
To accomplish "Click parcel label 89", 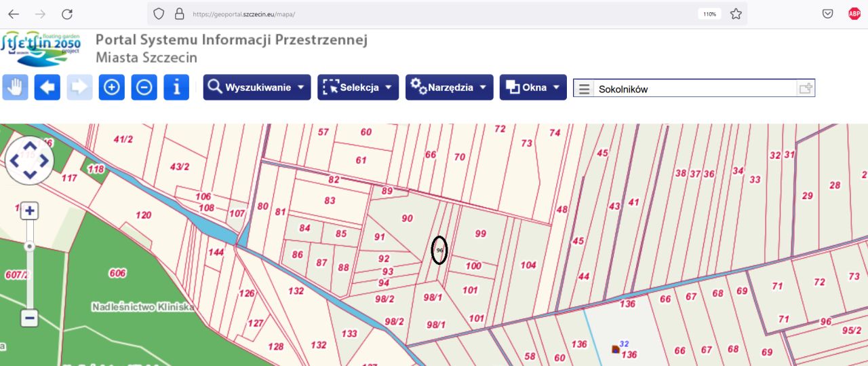I will (x=387, y=191).
